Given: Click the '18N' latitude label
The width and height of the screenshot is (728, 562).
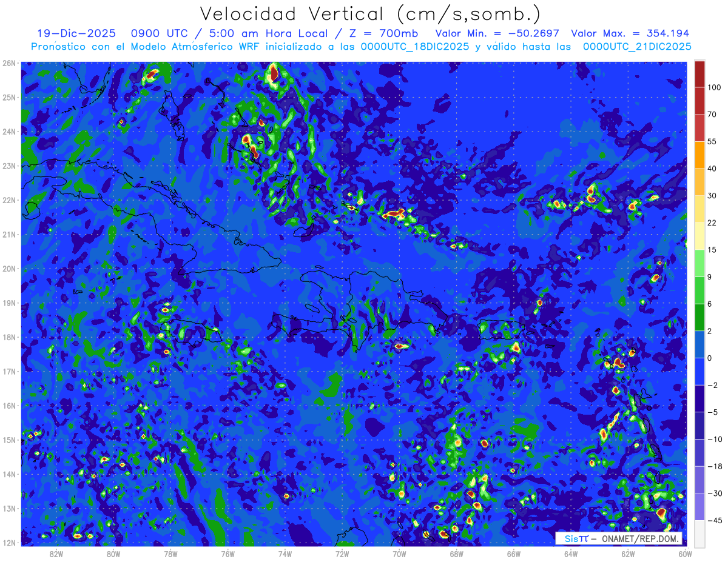Looking at the screenshot, I should tap(9, 337).
